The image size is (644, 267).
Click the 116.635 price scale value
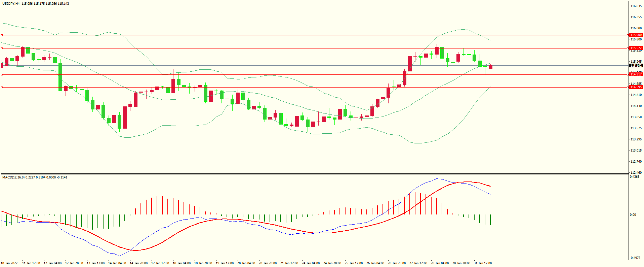coord(636,6)
